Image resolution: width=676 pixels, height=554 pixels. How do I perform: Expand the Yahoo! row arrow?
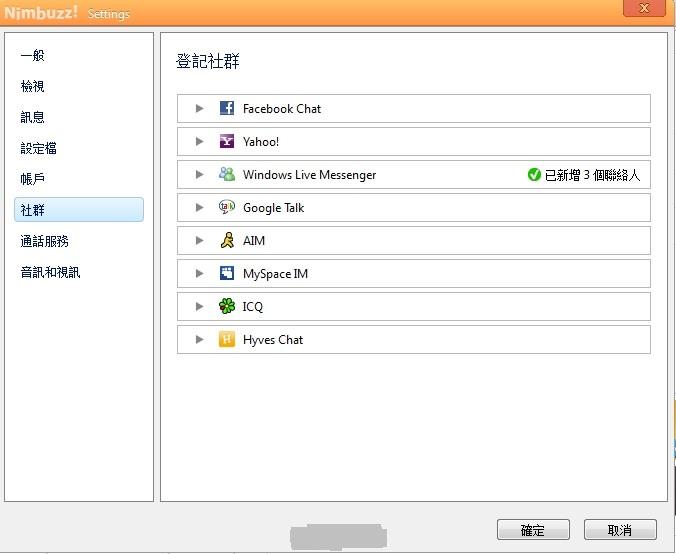tap(199, 141)
